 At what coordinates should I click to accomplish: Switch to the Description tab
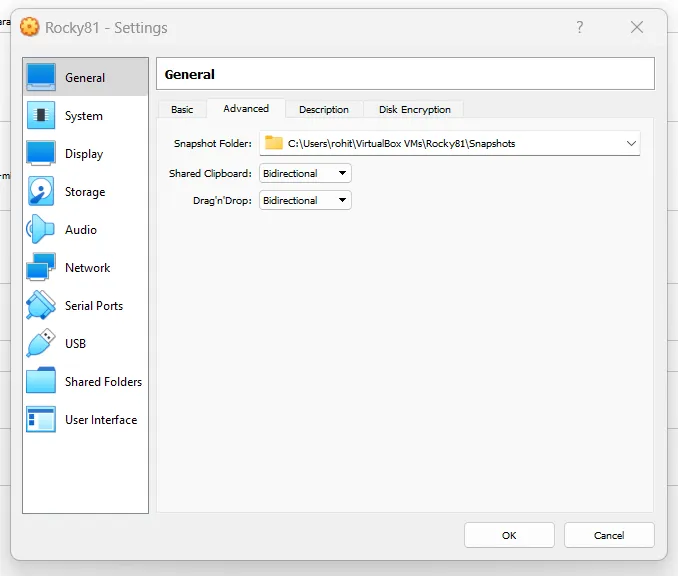pyautogui.click(x=324, y=109)
